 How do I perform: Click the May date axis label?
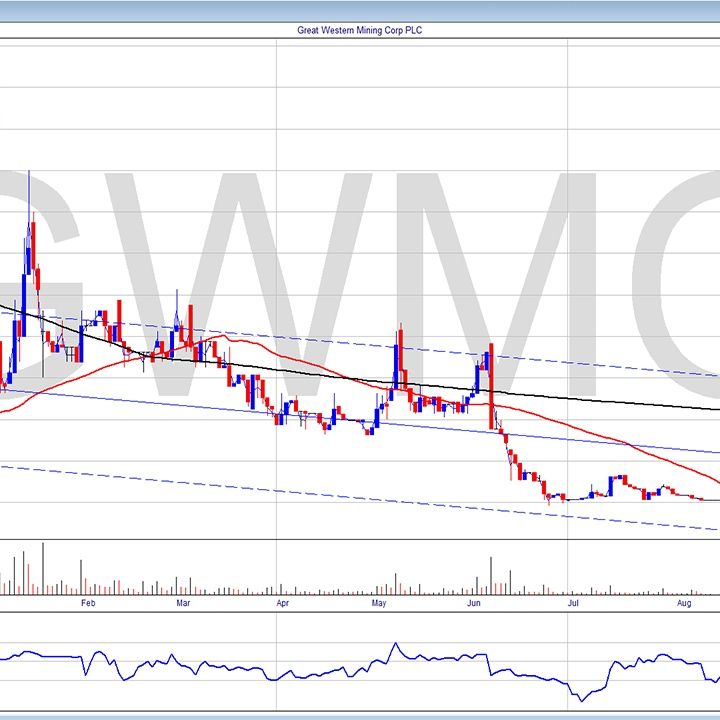379,604
